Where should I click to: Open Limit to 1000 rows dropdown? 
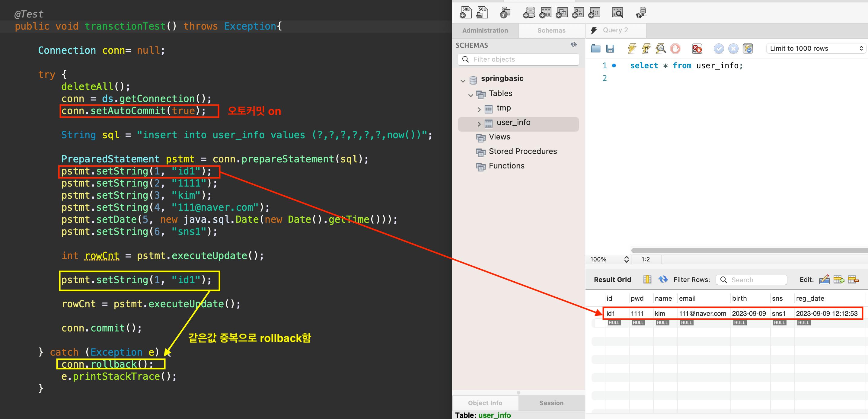click(x=815, y=49)
